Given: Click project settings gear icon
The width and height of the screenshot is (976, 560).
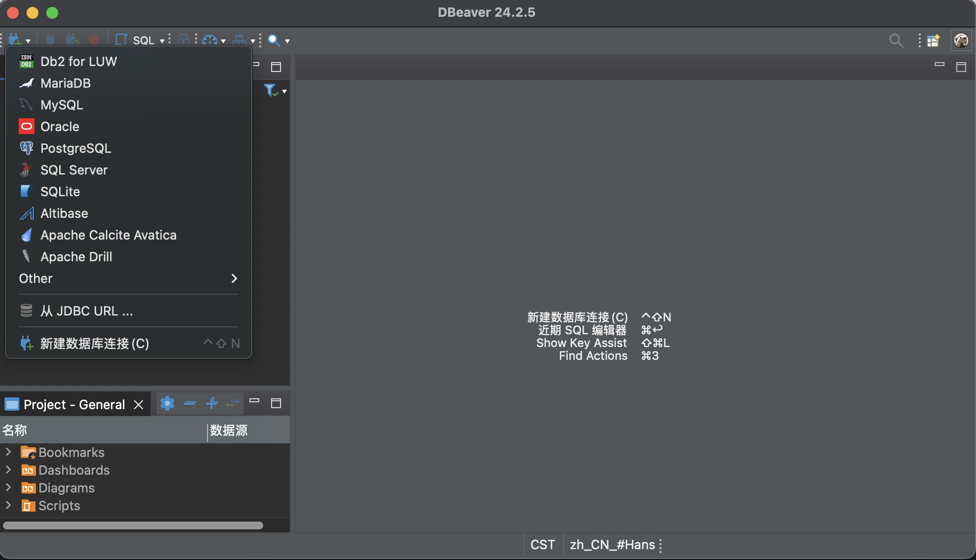Looking at the screenshot, I should [167, 404].
